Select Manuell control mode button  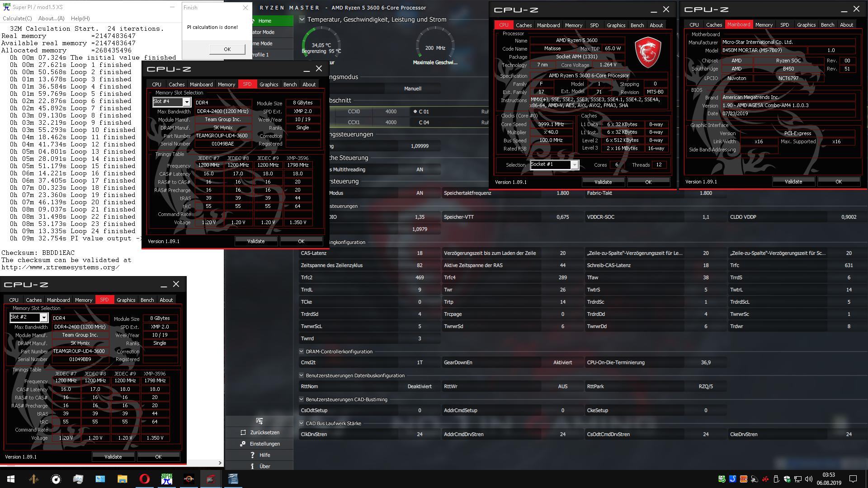tap(412, 89)
